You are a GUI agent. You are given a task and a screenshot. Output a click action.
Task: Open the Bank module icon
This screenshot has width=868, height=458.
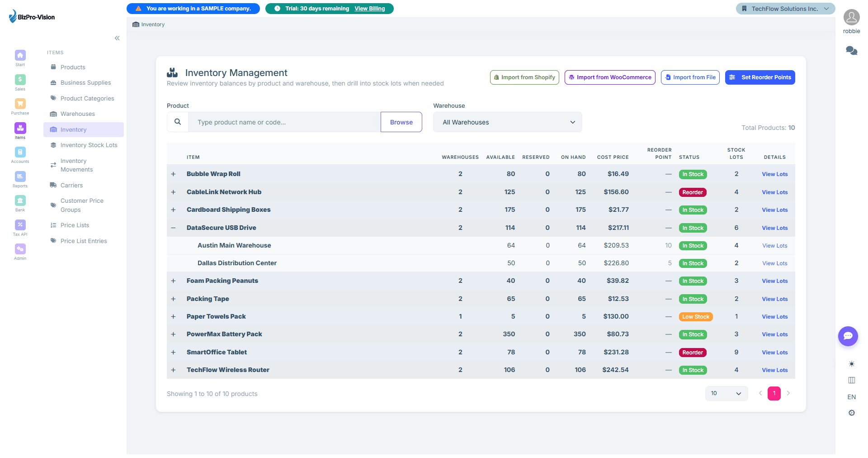[20, 200]
